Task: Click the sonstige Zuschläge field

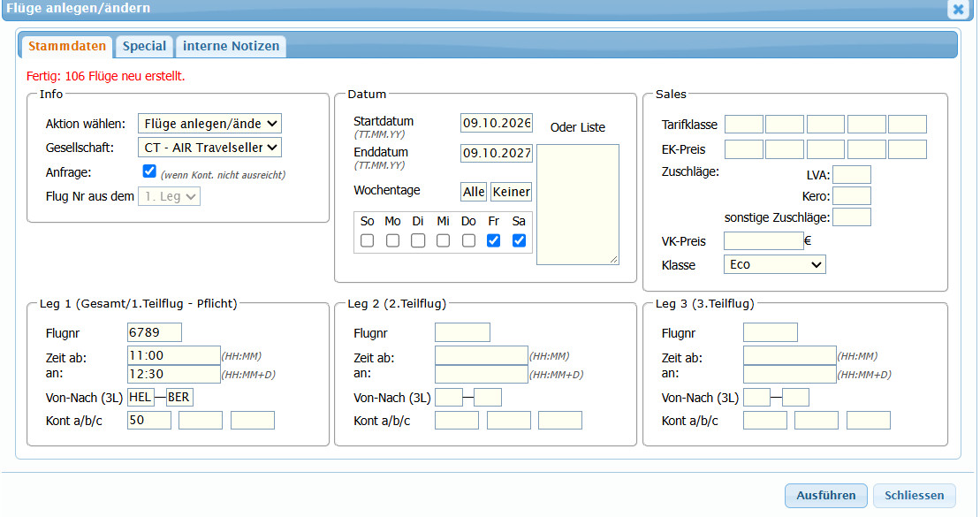Action: [x=852, y=217]
